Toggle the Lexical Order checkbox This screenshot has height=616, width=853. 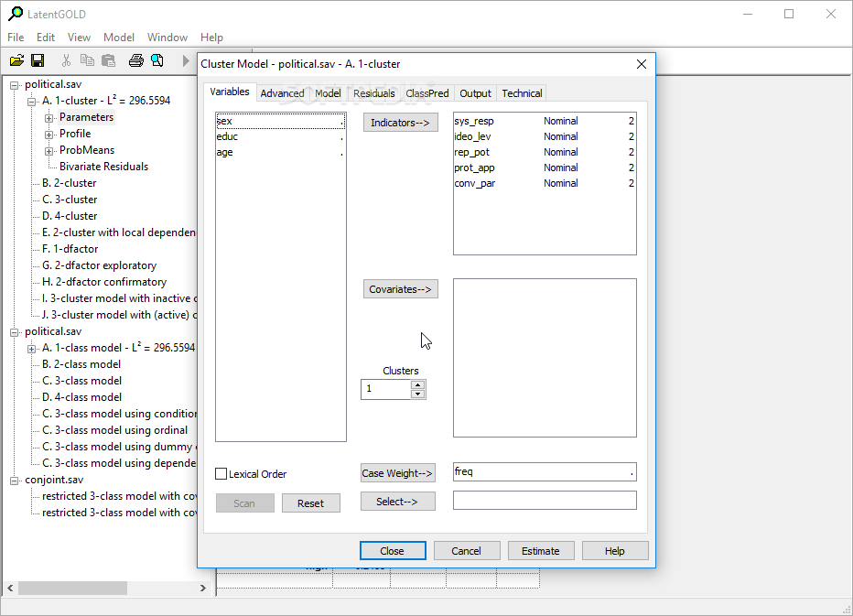[x=221, y=474]
